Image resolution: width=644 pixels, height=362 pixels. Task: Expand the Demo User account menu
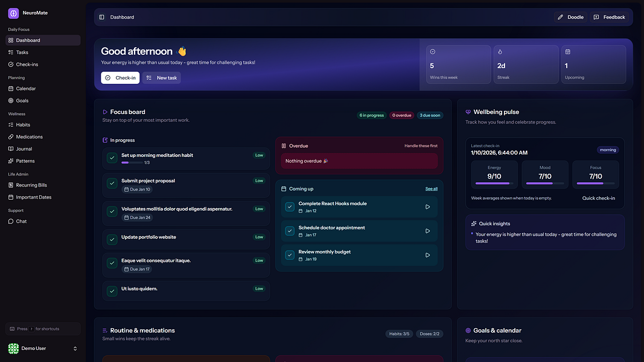(x=75, y=349)
